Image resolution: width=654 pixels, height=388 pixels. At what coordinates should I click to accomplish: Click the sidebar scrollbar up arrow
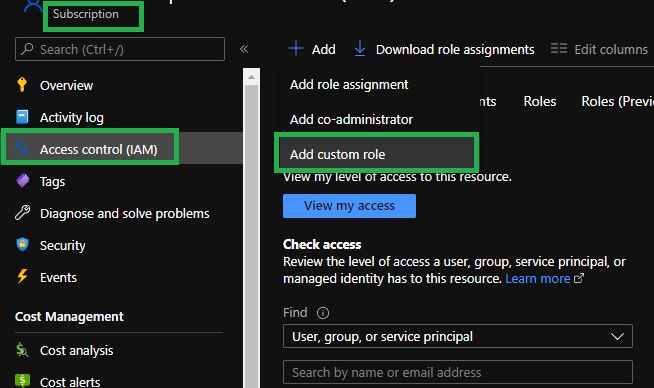coord(251,77)
